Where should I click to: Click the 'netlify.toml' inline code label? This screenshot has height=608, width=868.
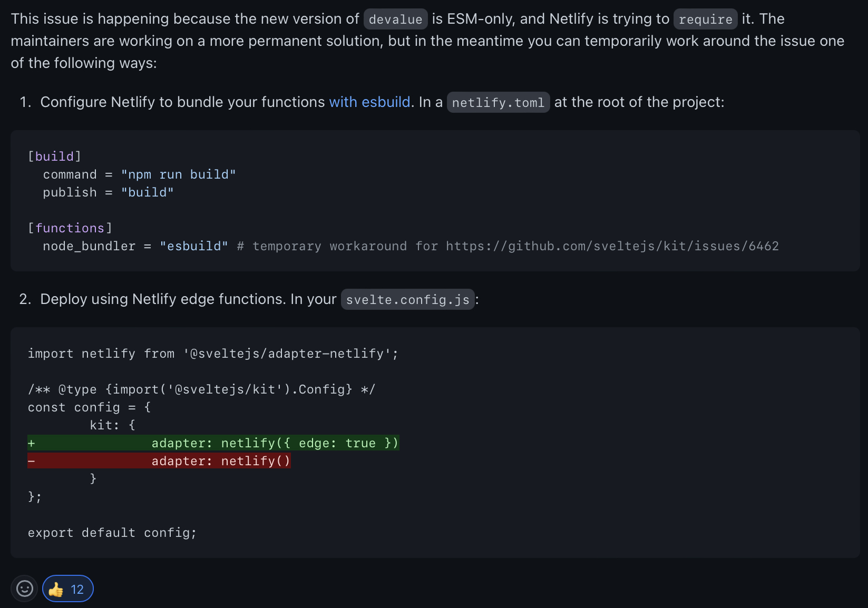click(498, 102)
